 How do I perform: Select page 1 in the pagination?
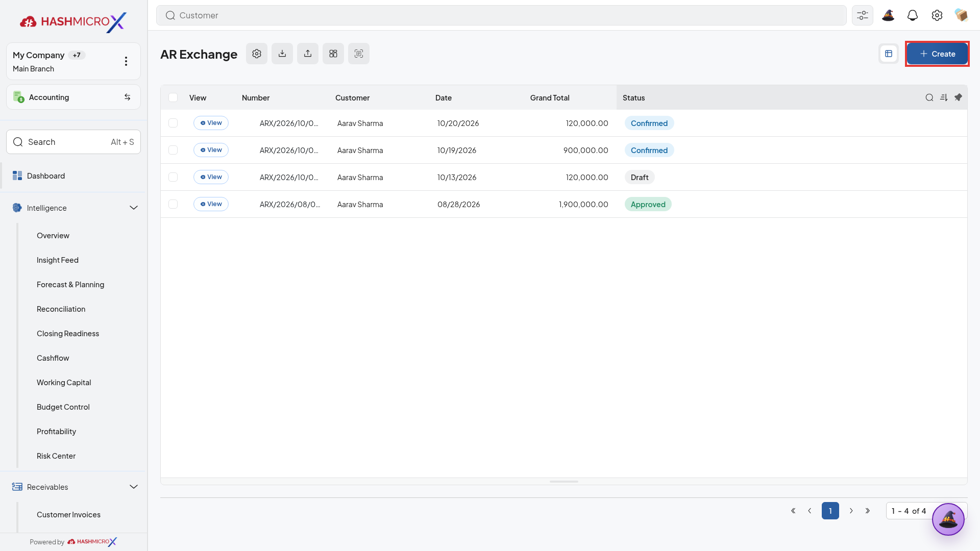coord(830,511)
